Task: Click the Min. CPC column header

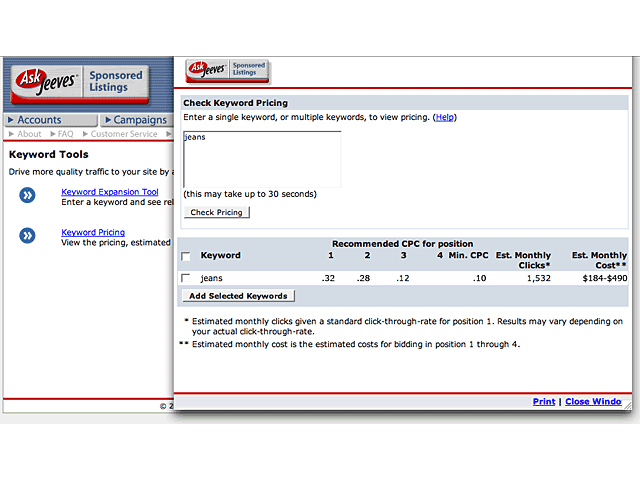Action: (x=468, y=256)
